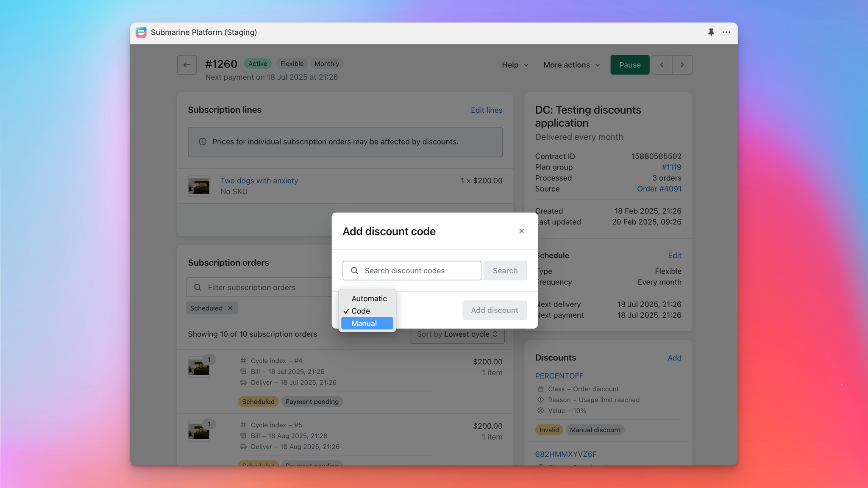Open the More actions dropdown
The height and width of the screenshot is (488, 868).
[571, 65]
